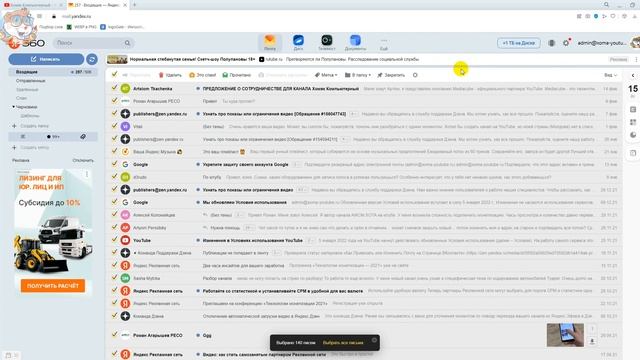Open the Почта (Mail) service icon

pyautogui.click(x=270, y=42)
